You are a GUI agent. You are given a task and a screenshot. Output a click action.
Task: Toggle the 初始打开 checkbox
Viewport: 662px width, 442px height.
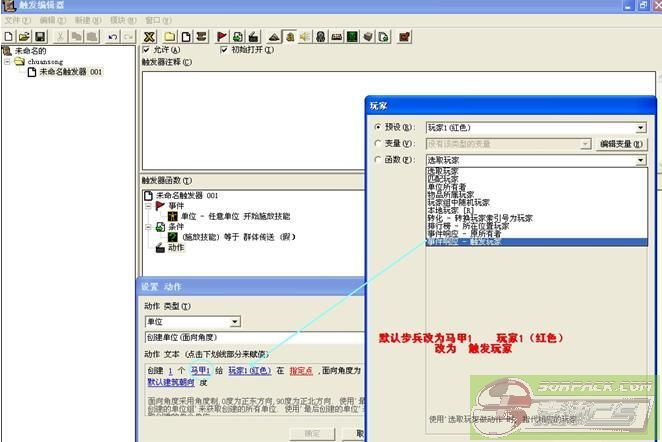224,49
